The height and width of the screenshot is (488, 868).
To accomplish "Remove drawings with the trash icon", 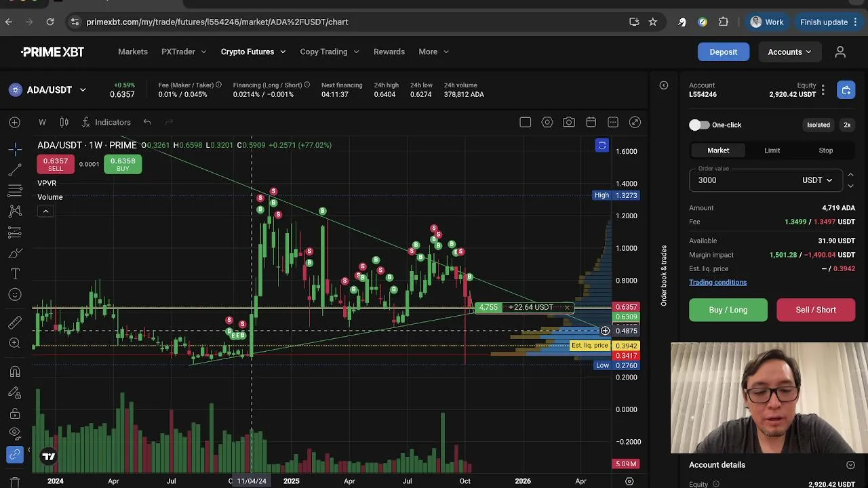I will coord(15,482).
